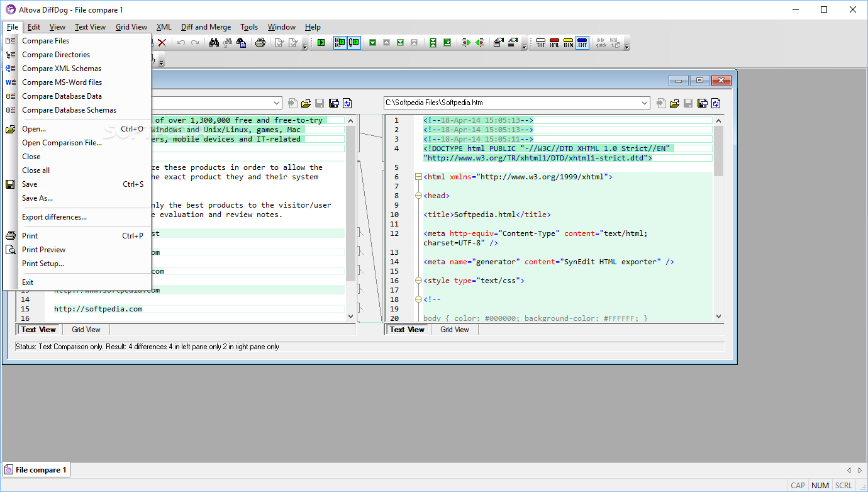Click left pane Save As disk icon
This screenshot has height=492, width=868.
334,103
